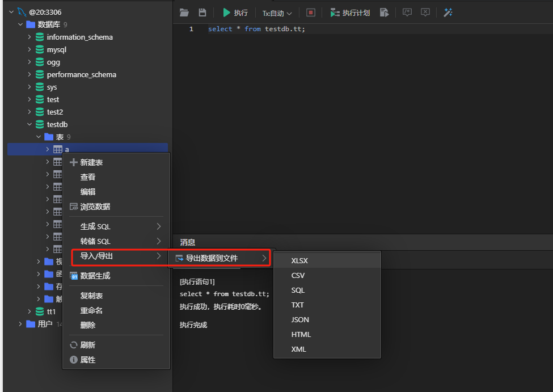
Task: Export data as XLSX
Action: click(x=327, y=261)
